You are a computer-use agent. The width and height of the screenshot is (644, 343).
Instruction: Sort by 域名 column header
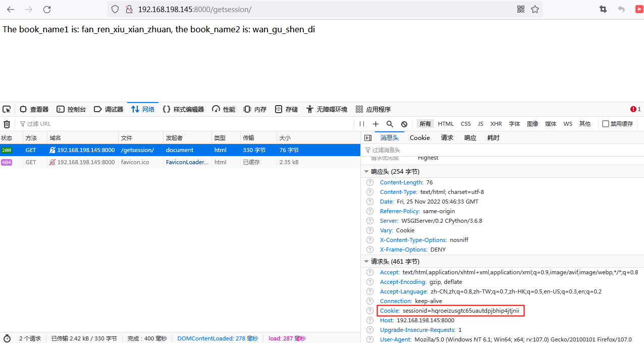[x=83, y=138]
